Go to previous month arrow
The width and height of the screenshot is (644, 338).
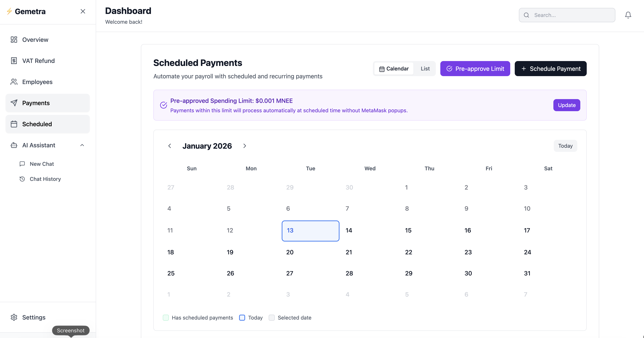[x=170, y=146]
